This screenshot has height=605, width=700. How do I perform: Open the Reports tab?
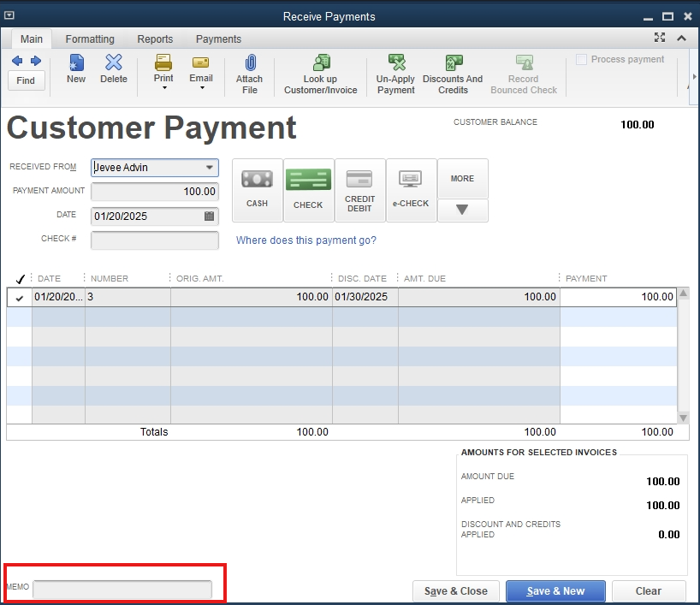point(155,39)
